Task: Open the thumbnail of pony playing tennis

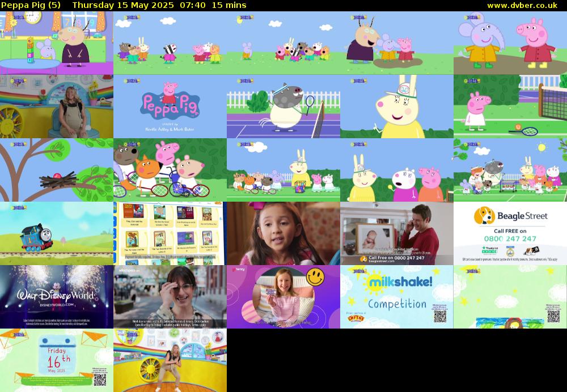Action: click(283, 106)
